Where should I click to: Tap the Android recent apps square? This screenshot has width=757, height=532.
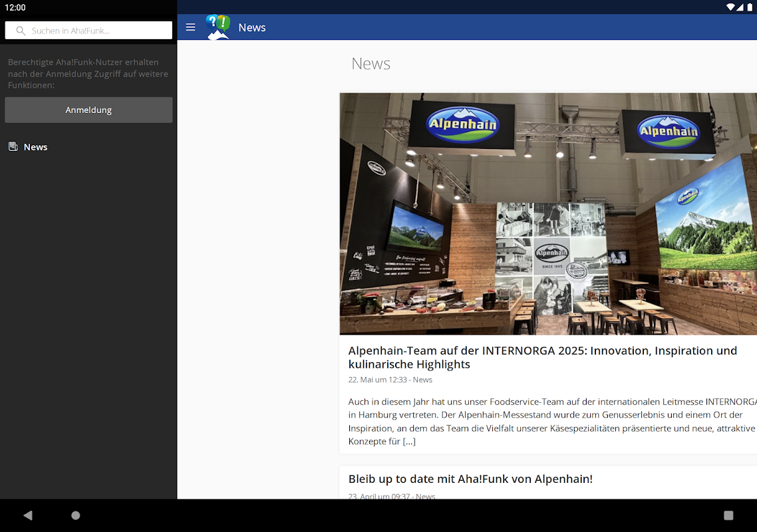[x=728, y=515]
